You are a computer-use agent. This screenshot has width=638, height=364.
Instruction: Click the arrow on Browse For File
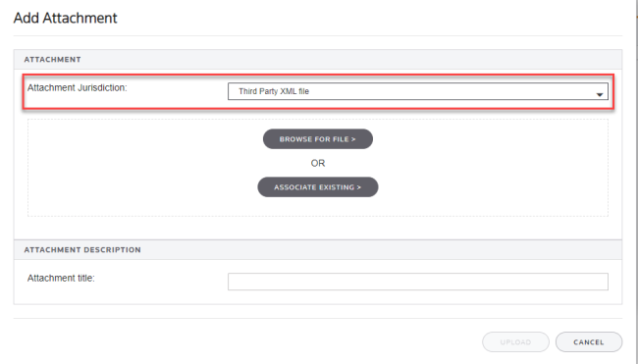[x=353, y=139]
